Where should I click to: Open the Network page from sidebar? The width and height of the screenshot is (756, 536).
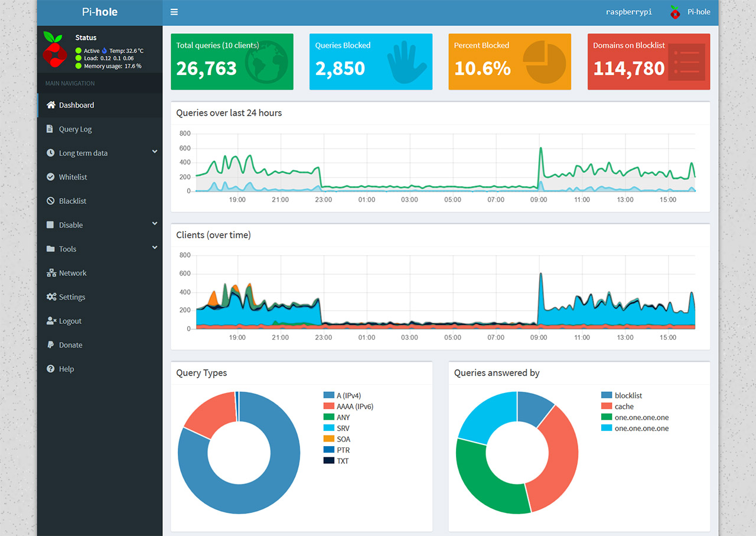tap(100, 273)
